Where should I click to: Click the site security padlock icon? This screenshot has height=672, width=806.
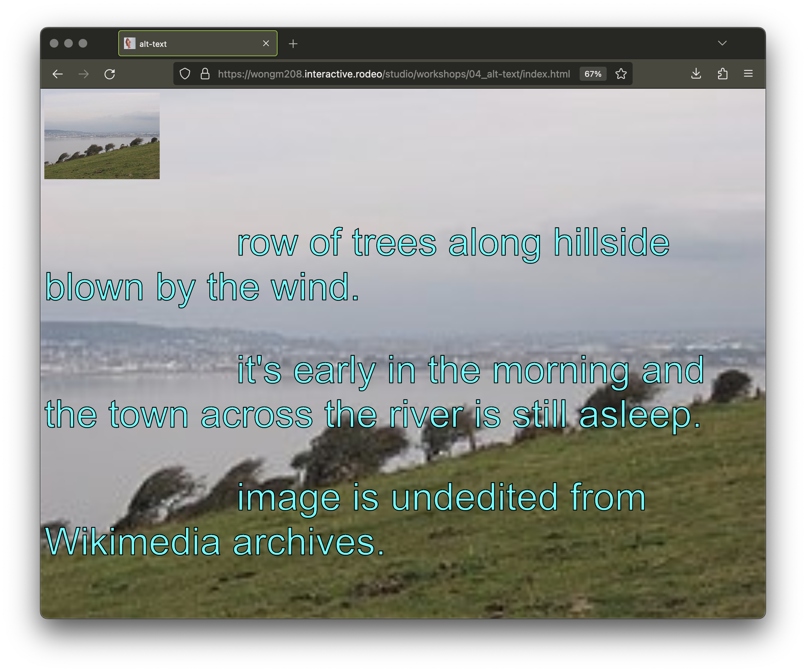205,74
